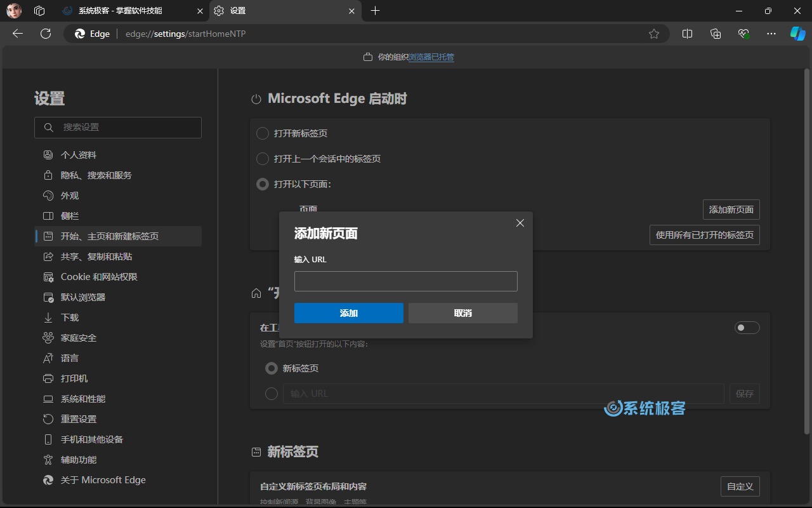The height and width of the screenshot is (508, 812).
Task: Click the 取消 button in dialog
Action: [463, 313]
